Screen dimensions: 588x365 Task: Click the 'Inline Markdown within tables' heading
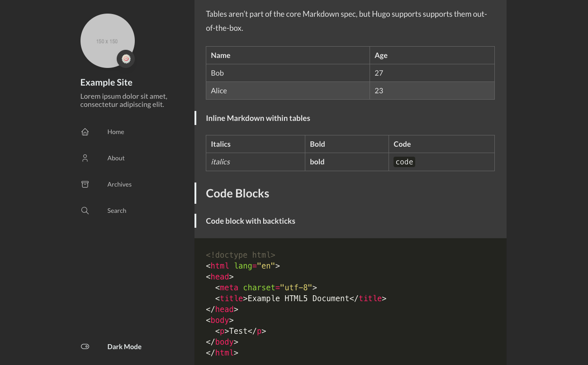coord(258,118)
